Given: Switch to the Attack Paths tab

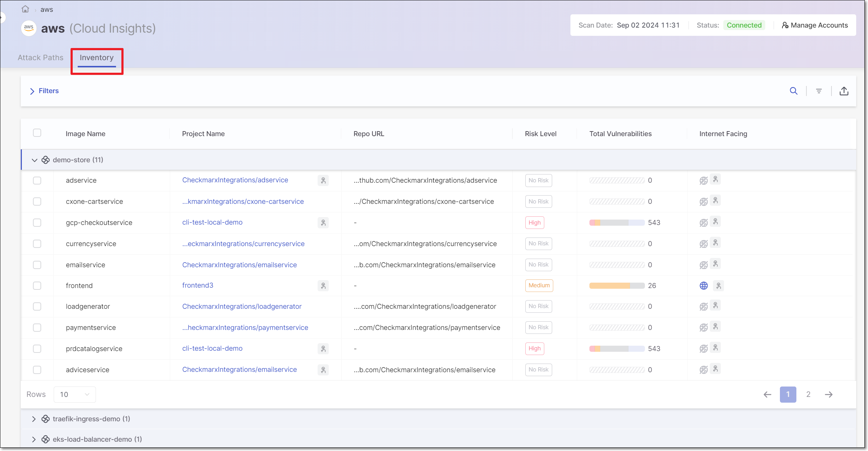Looking at the screenshot, I should 40,58.
